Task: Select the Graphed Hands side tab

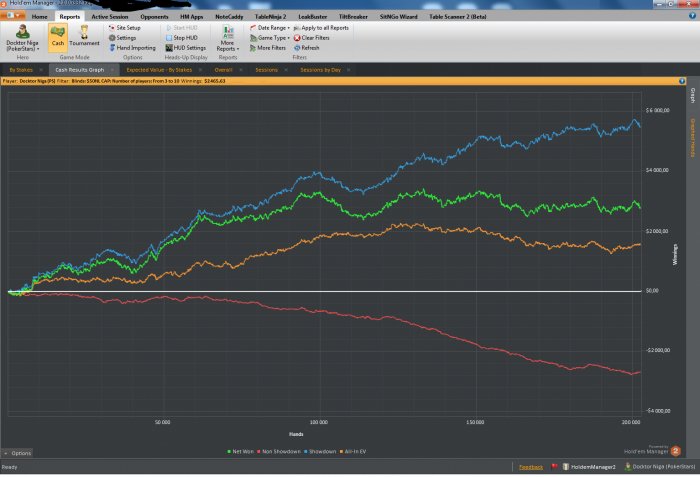Action: (693, 138)
